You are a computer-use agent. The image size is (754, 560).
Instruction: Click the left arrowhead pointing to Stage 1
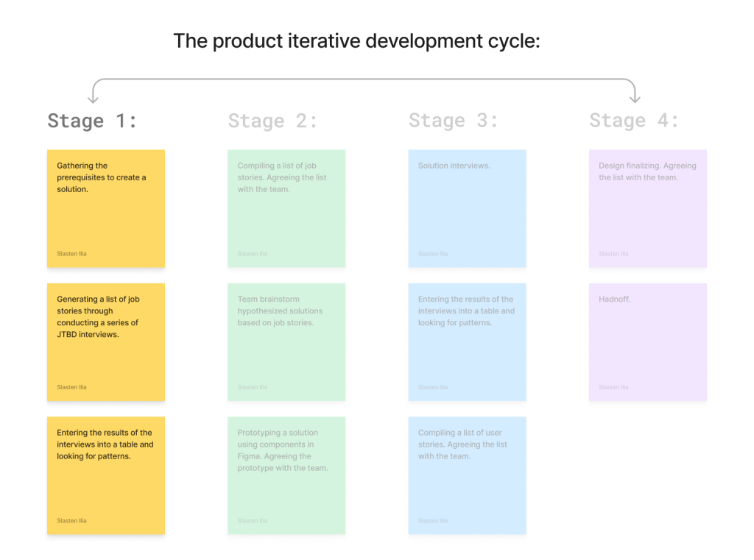[93, 99]
